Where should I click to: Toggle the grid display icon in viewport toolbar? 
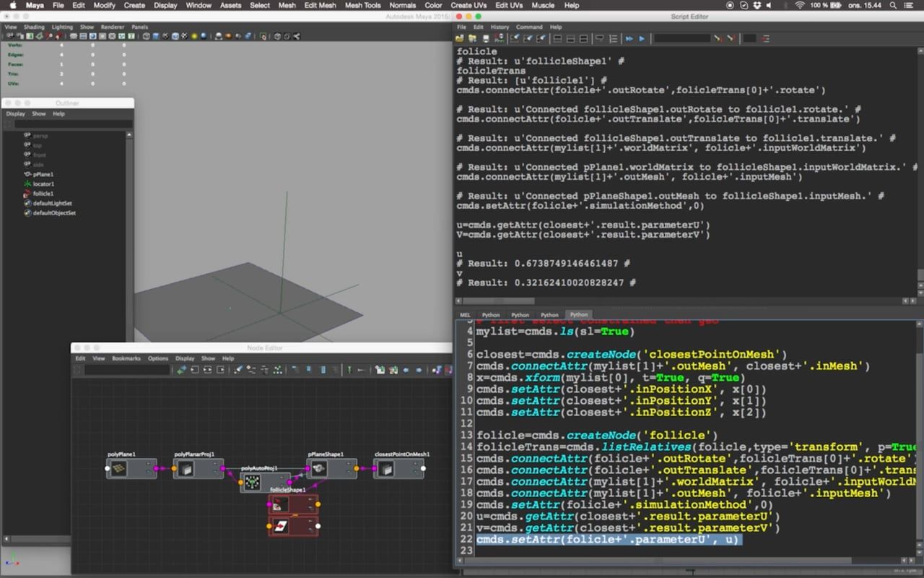83,36
